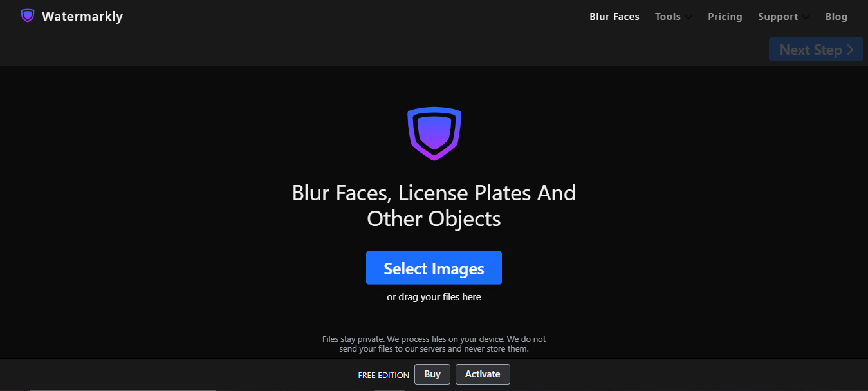Screen dimensions: 868x391
Task: Select the Watermarkly home icon in the header
Action: point(27,15)
